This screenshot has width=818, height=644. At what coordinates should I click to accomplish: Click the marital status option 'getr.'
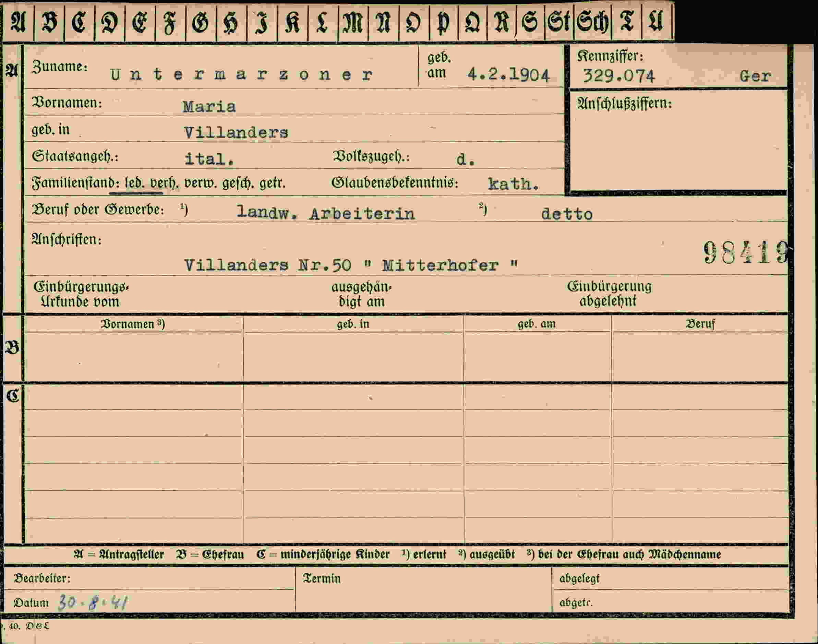point(272,183)
